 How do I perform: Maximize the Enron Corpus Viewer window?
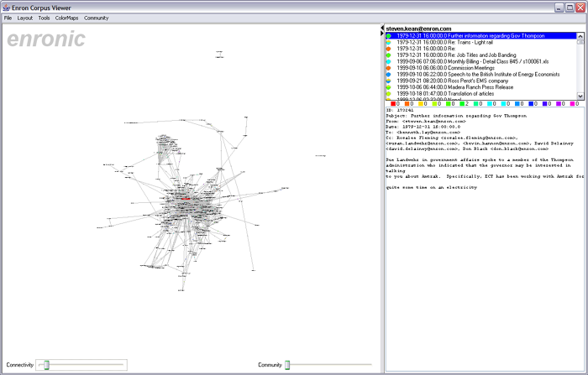(x=570, y=8)
